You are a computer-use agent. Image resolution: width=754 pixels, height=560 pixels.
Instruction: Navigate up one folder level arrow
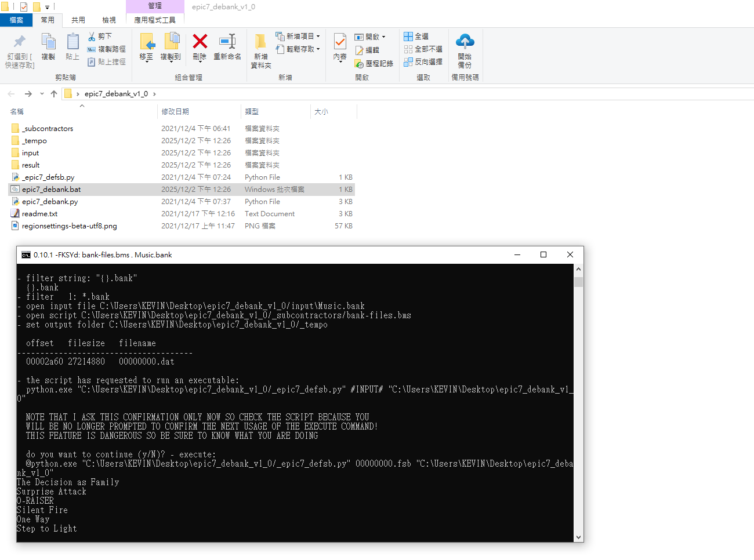(54, 93)
